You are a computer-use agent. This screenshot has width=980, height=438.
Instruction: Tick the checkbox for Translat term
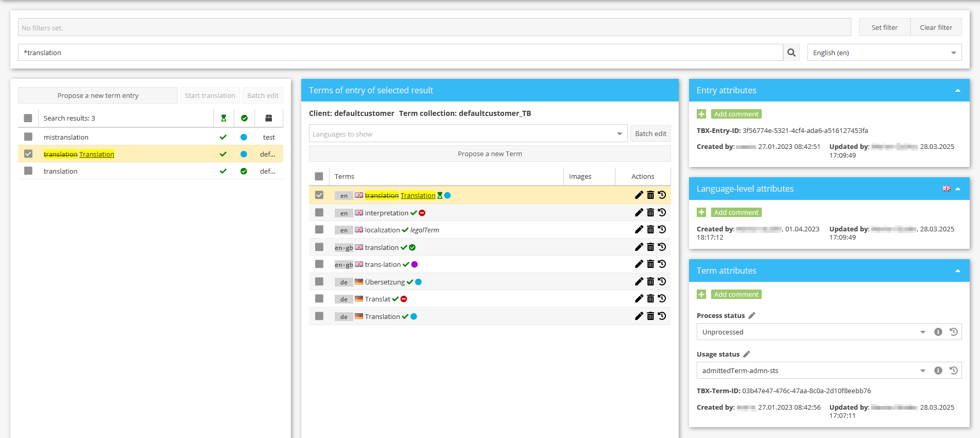(x=319, y=299)
